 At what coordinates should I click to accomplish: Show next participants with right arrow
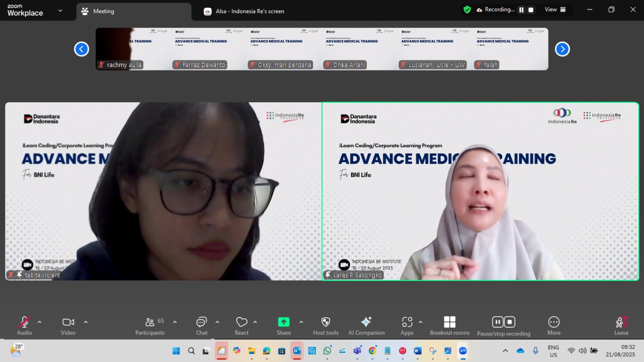pyautogui.click(x=562, y=49)
